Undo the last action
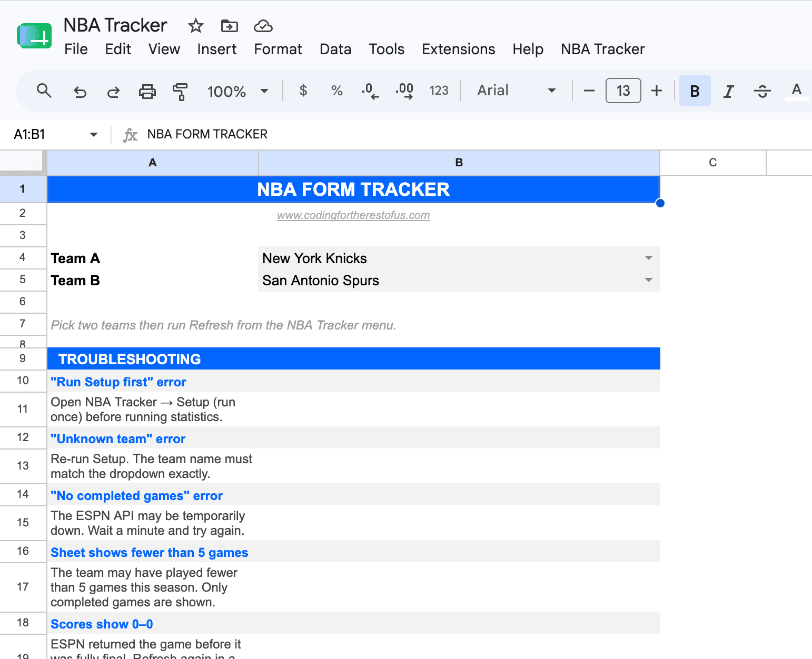 point(80,91)
